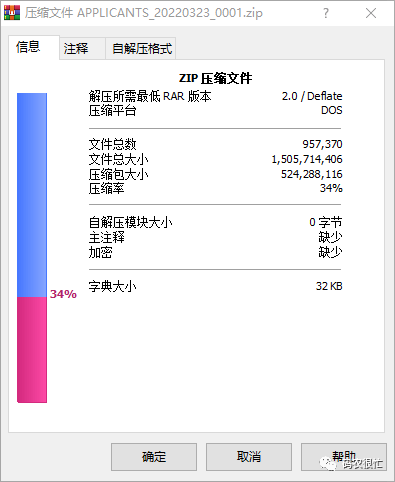Click the ZIP 压缩文件 heading
Viewport: 395px width, 482px height.
215,79
